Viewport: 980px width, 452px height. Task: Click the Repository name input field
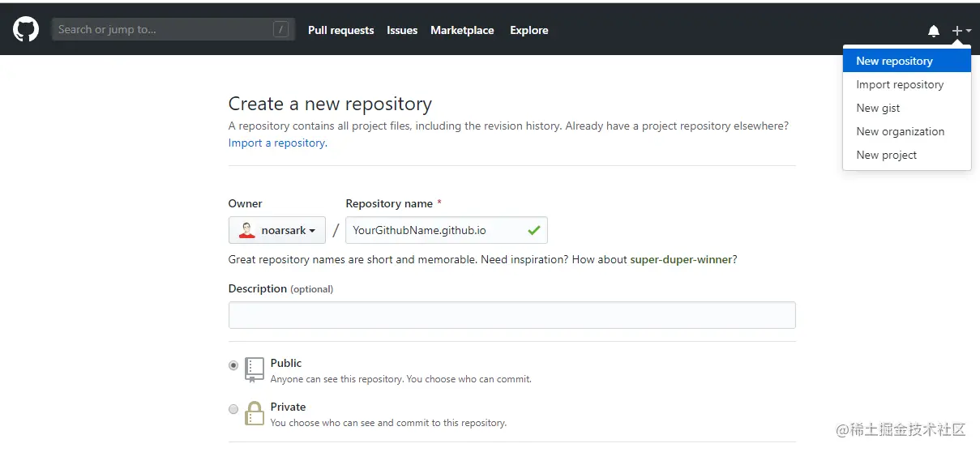434,230
